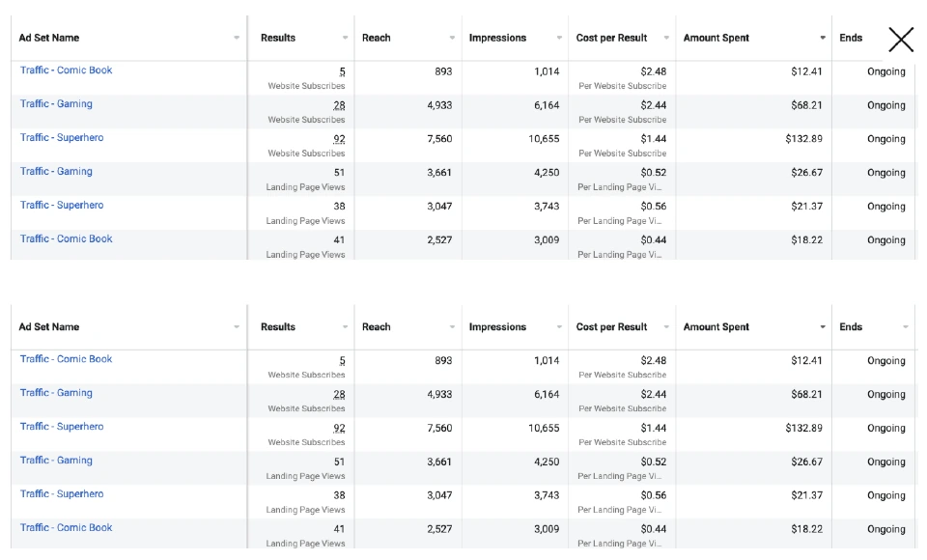The image size is (927, 560).
Task: Open Impressions column dropdown arrow in upper table
Action: click(559, 38)
